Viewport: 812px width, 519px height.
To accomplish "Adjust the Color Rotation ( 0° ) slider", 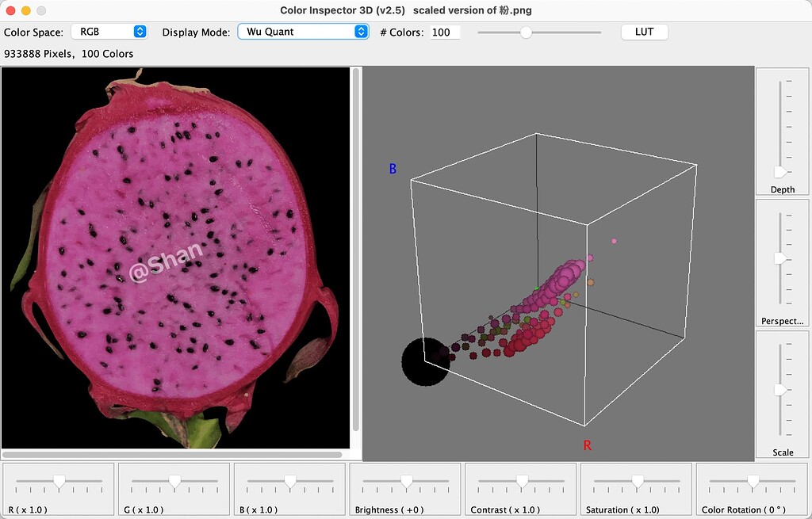I will [x=751, y=479].
